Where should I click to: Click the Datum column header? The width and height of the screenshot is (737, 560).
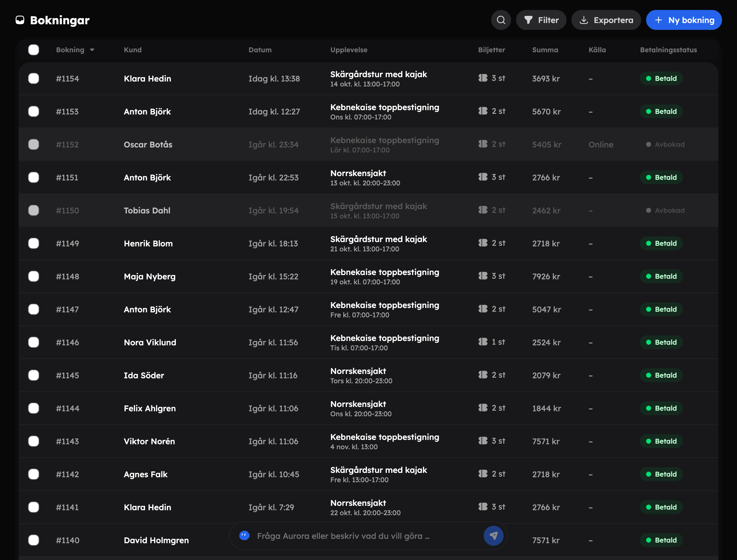pyautogui.click(x=260, y=50)
